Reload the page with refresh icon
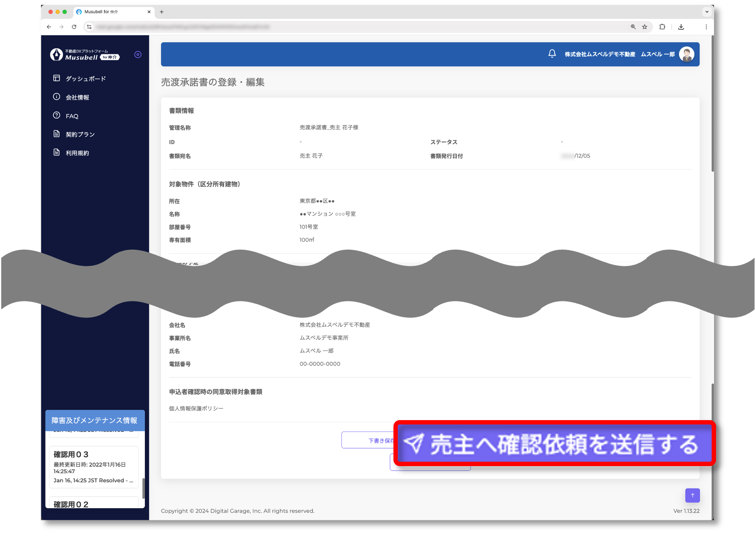Viewport: 756px width, 534px height. click(x=74, y=27)
